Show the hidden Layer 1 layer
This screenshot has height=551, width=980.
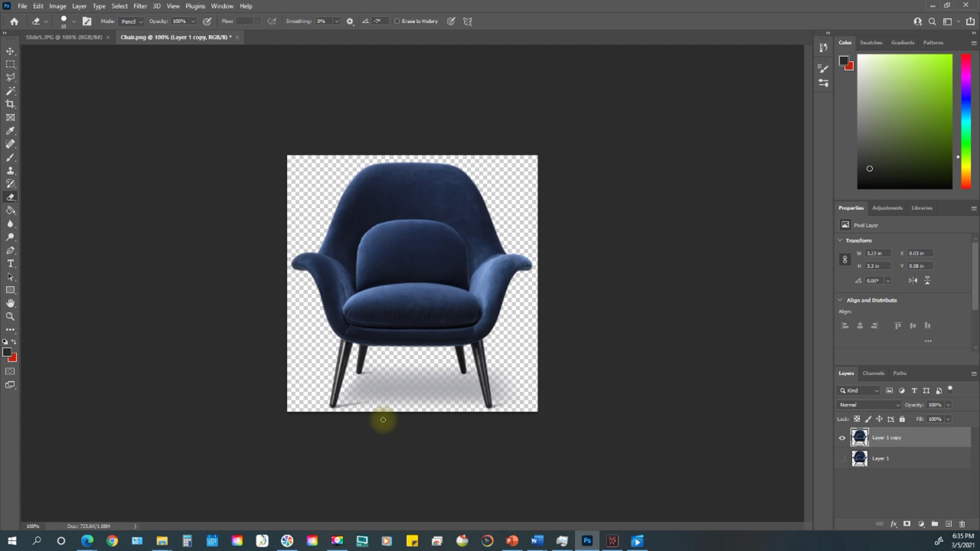(842, 459)
